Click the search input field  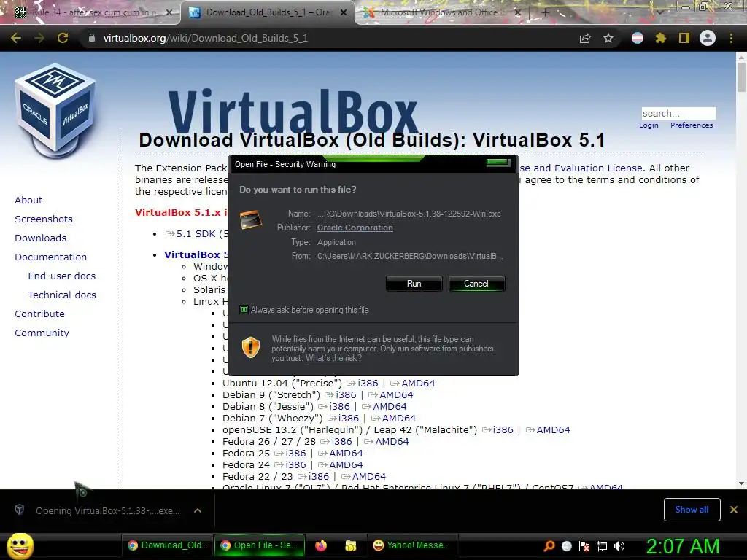click(678, 113)
